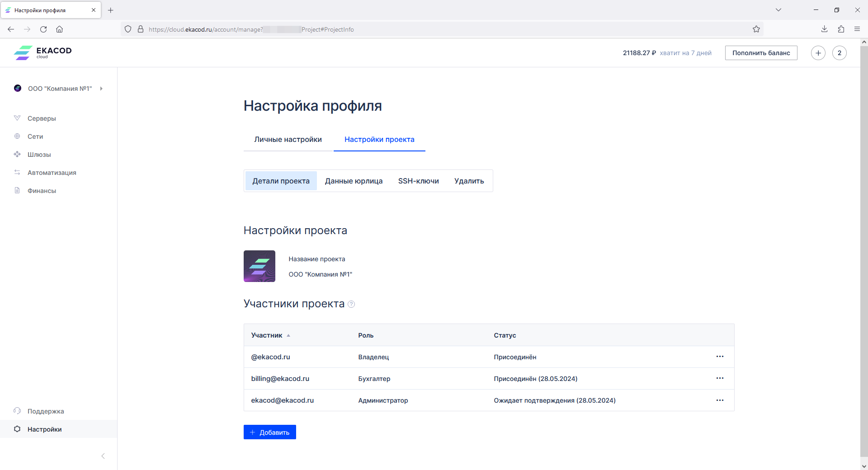Click the plus circle icon in header

[x=818, y=53]
